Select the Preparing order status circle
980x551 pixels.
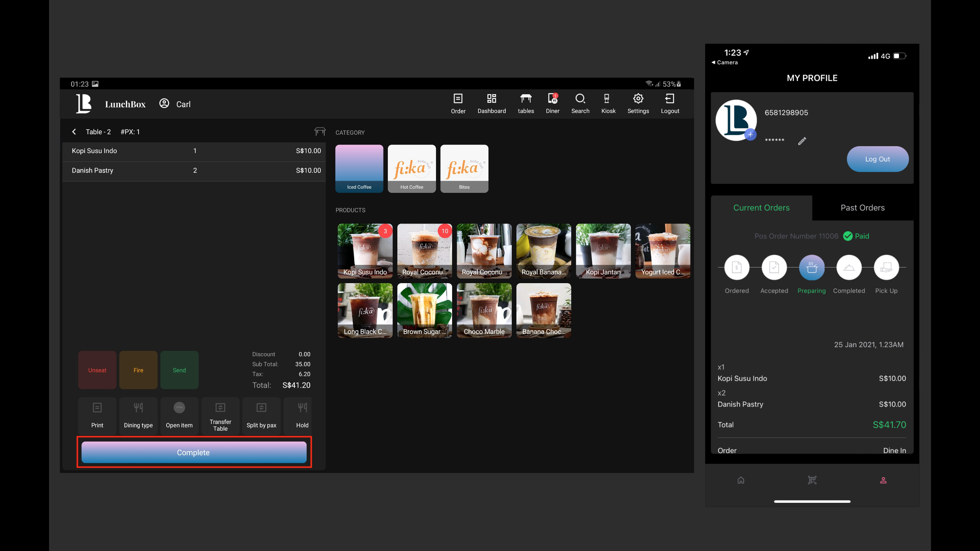(811, 267)
